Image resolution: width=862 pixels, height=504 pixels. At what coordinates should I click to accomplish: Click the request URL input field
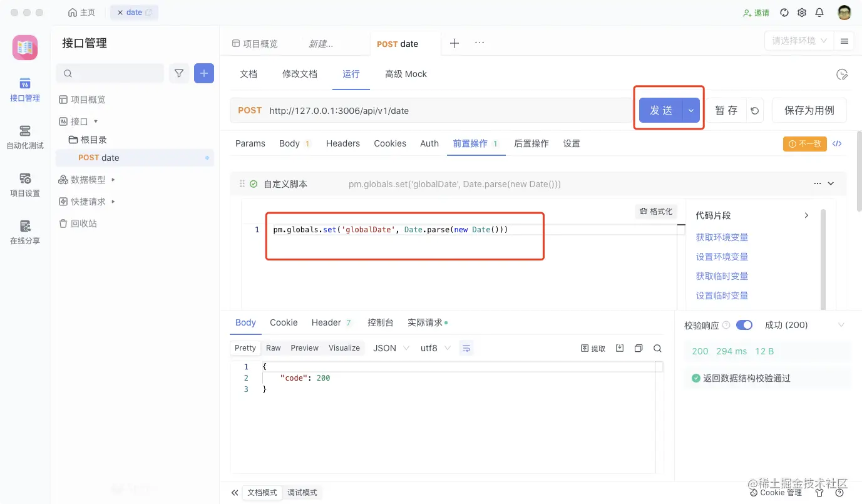438,110
